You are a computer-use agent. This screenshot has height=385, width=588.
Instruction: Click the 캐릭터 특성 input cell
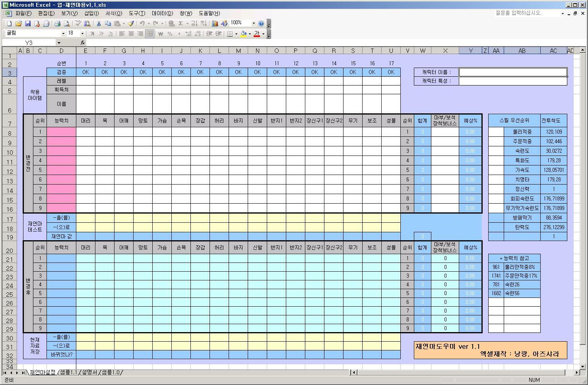tap(513, 81)
